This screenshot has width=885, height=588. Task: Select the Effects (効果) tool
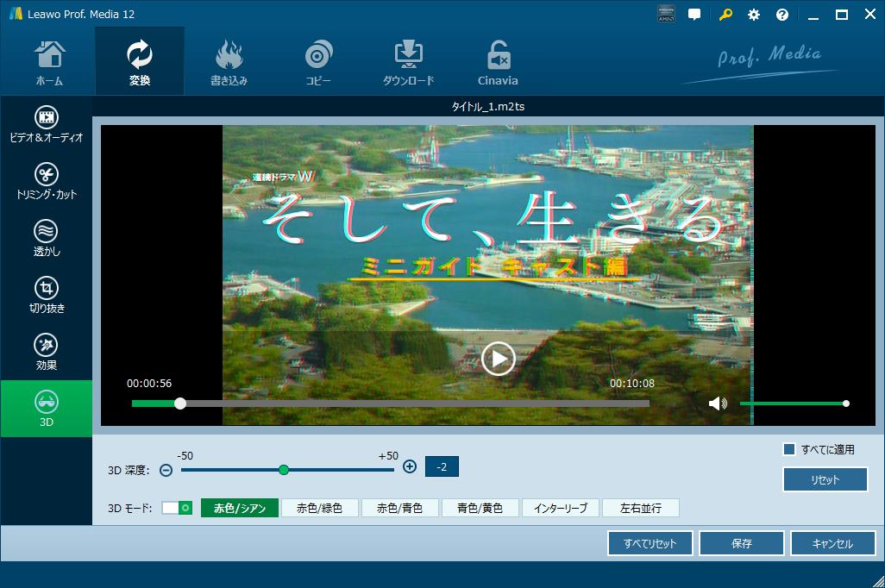(46, 352)
